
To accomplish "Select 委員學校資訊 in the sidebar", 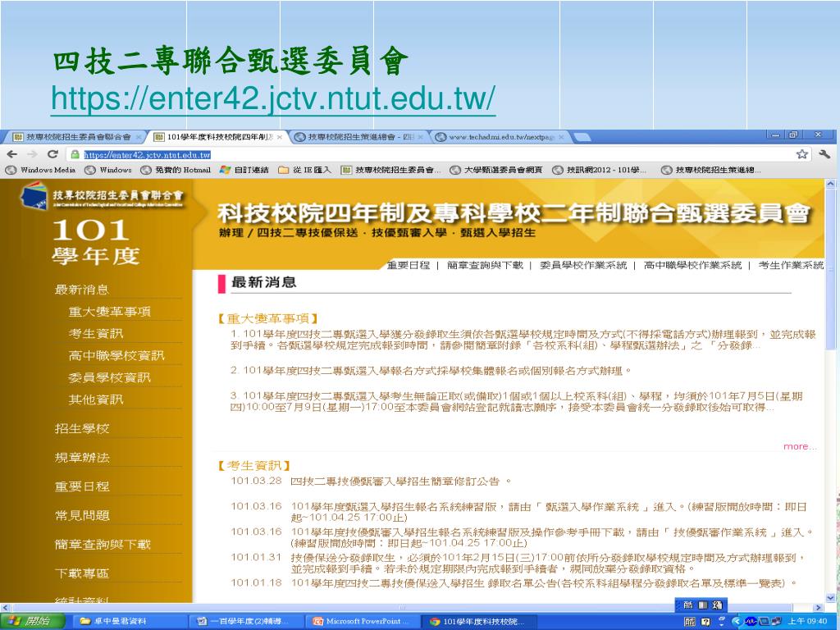I will (110, 377).
